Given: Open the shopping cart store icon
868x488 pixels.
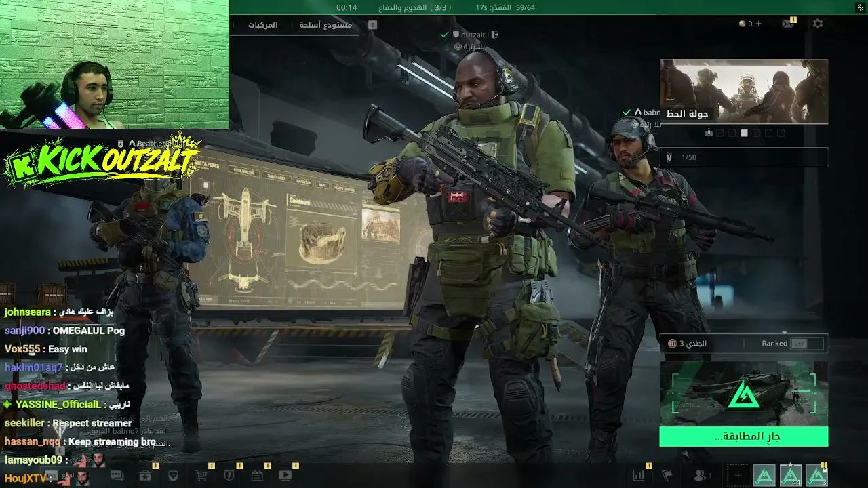Looking at the screenshot, I should pos(201,476).
